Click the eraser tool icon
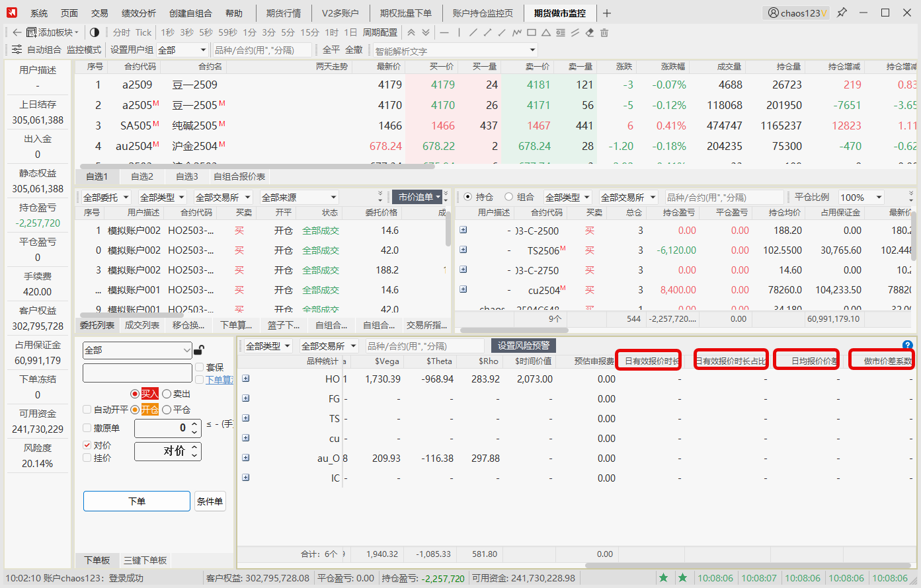Screen dimensions: 921x588 pyautogui.click(x=590, y=32)
